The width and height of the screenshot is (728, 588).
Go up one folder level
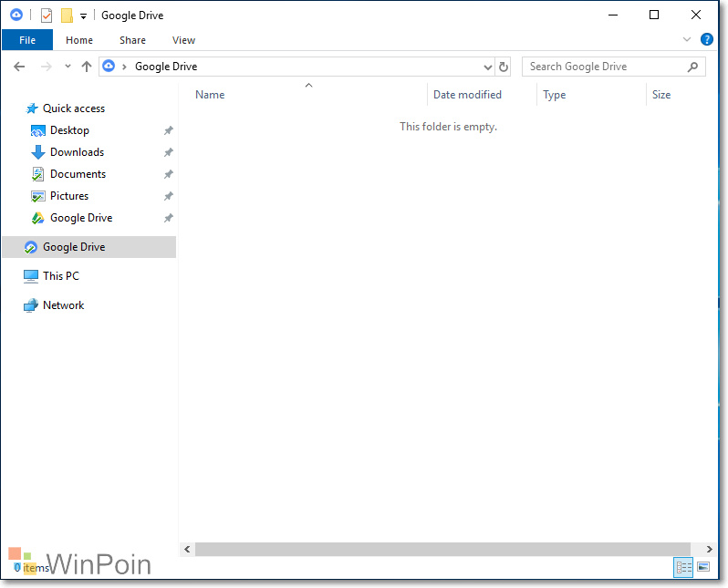[87, 67]
